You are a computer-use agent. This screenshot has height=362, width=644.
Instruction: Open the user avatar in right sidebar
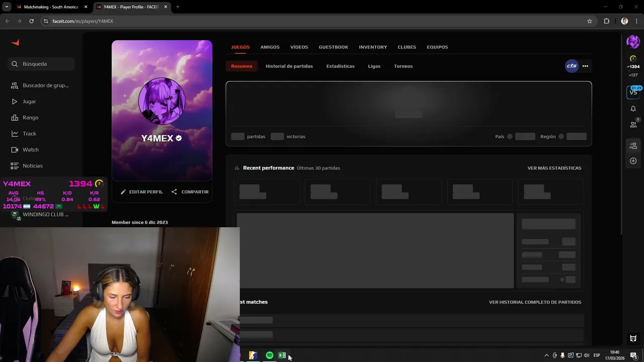633,42
